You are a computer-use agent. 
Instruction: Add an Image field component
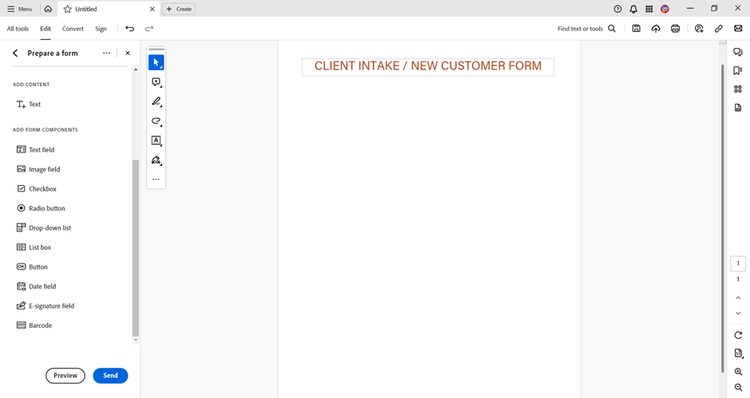(x=38, y=169)
